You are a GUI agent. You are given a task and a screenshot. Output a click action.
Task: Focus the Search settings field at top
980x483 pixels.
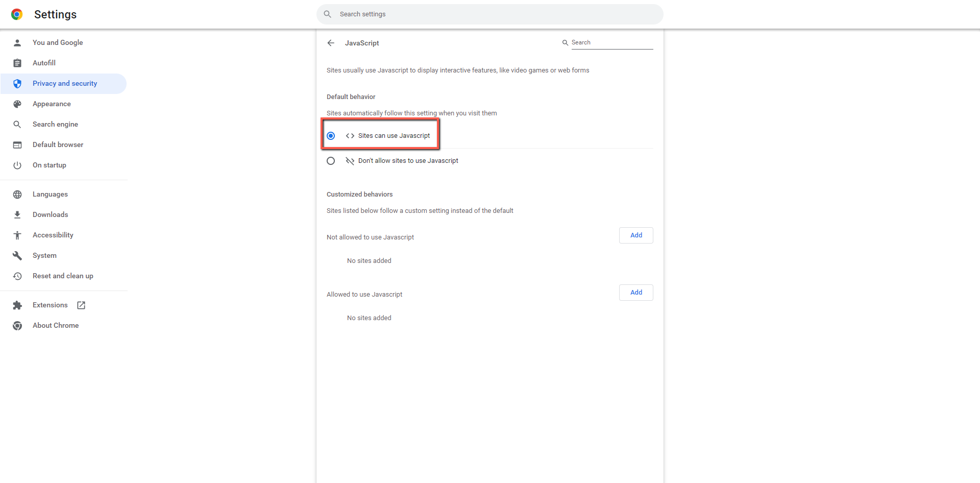click(490, 14)
